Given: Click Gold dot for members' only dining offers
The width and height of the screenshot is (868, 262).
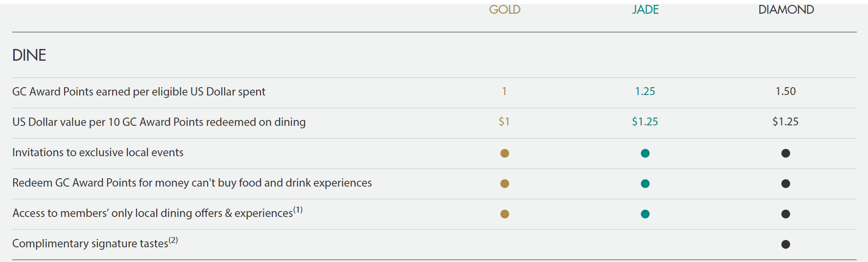Looking at the screenshot, I should [x=505, y=214].
